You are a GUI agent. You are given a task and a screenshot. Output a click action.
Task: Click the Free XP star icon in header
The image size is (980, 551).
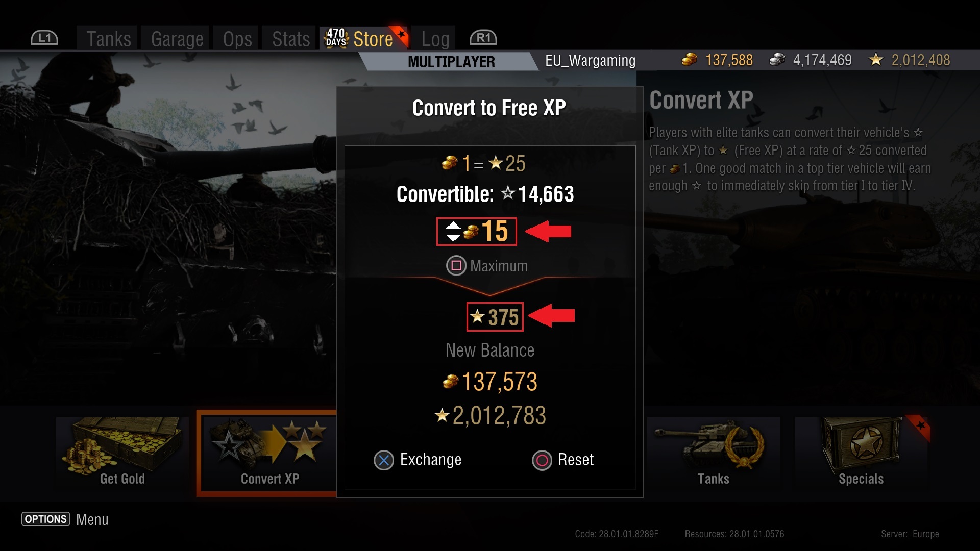pos(876,60)
